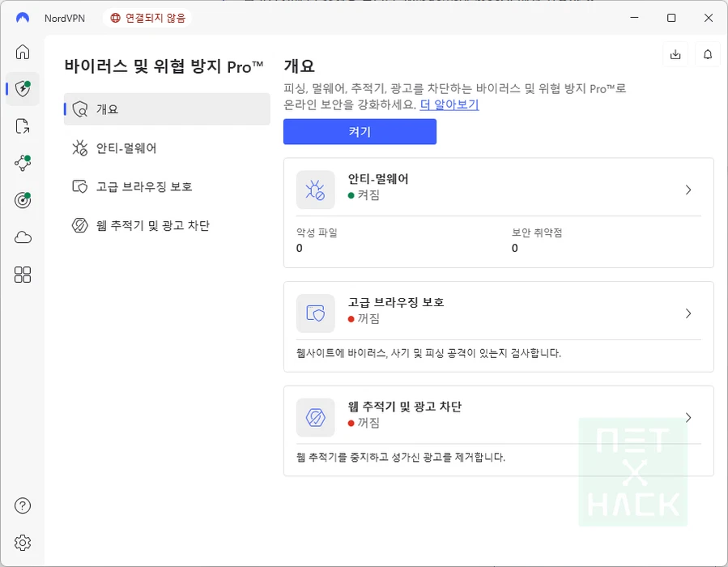728x567 pixels.
Task: Click the cloud icon in sidebar
Action: [x=23, y=237]
